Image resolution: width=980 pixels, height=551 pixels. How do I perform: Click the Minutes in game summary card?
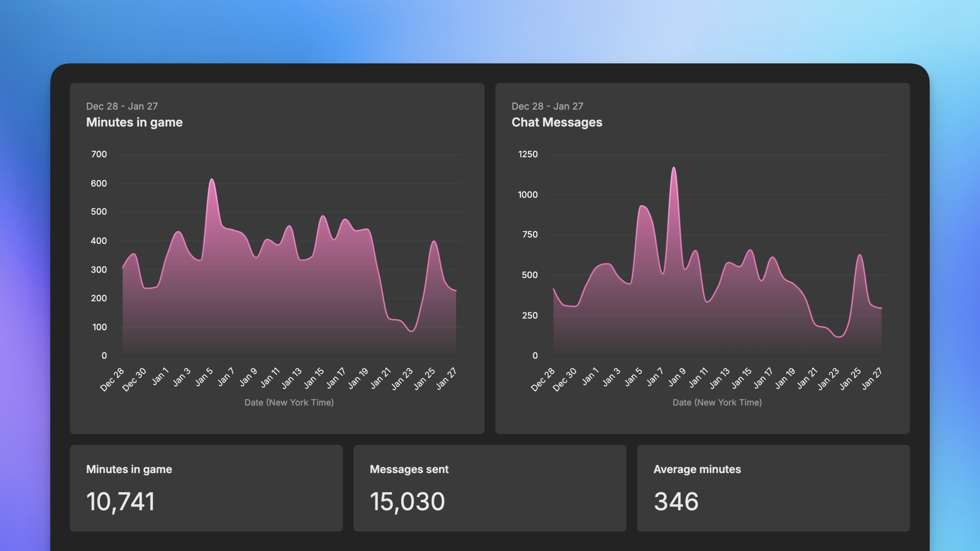[x=207, y=489]
